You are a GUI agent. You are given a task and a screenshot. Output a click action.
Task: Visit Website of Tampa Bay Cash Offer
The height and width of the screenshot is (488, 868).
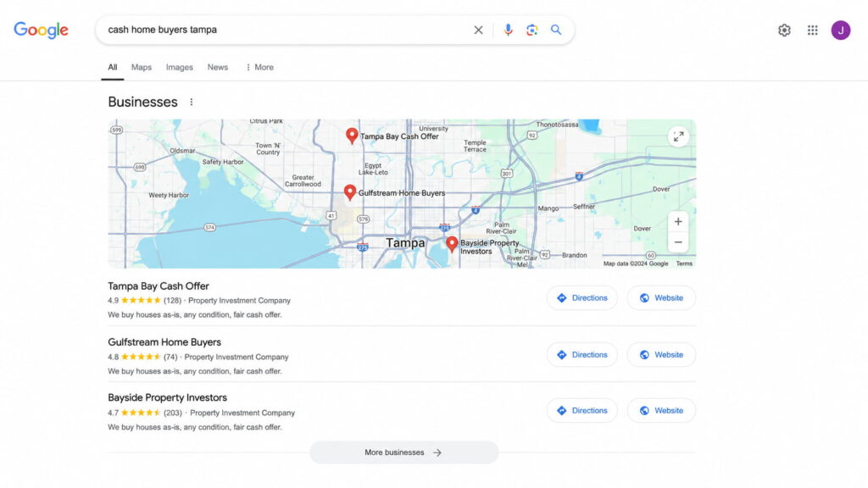(661, 297)
